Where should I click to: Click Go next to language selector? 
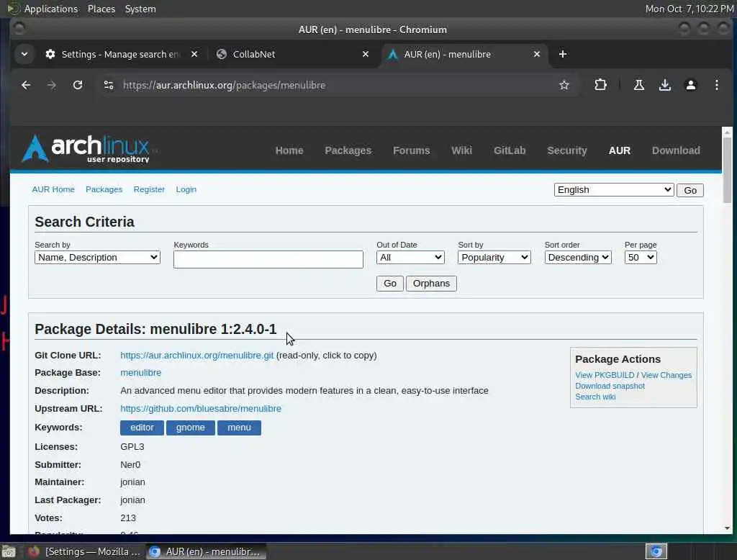tap(690, 191)
